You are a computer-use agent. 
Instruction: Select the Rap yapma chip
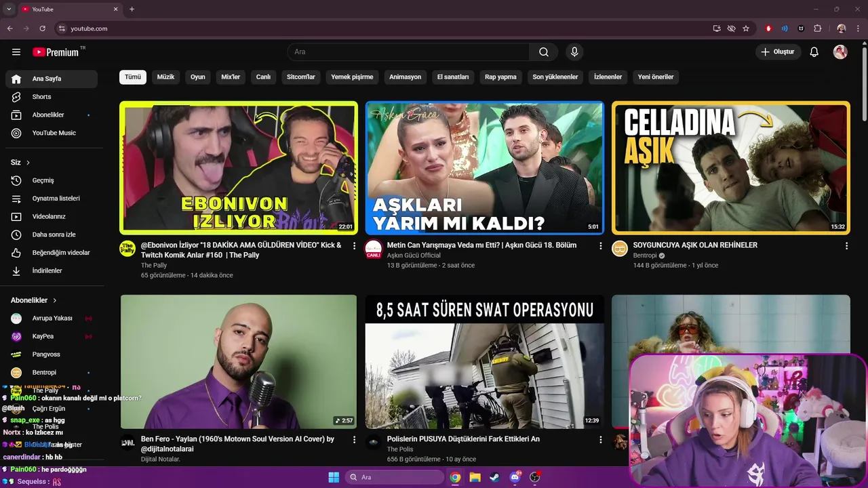tap(500, 77)
